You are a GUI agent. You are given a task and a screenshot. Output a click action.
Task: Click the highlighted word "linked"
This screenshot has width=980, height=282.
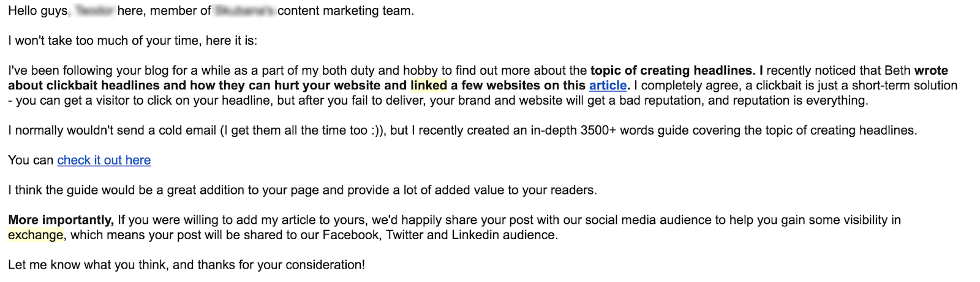(428, 86)
